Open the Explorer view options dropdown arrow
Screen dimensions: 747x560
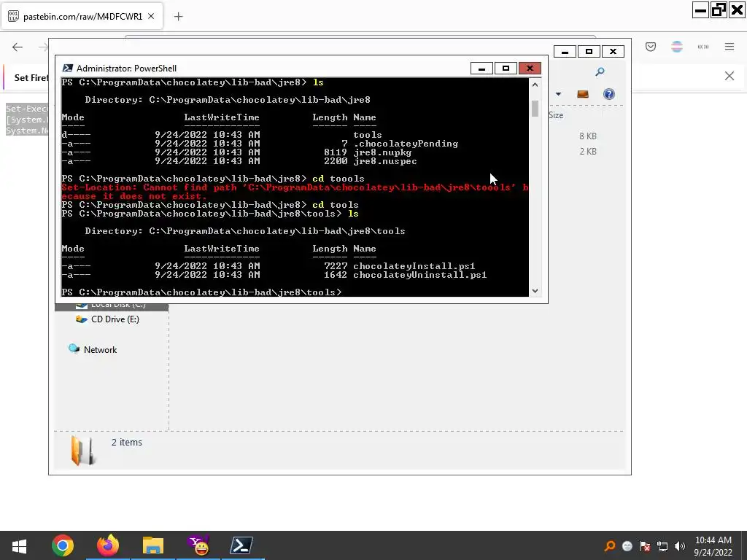558,94
